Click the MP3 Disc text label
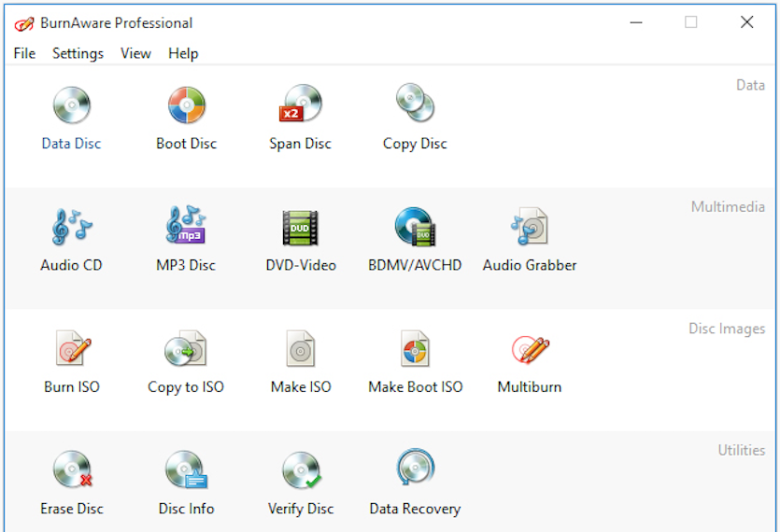This screenshot has width=780, height=532. pyautogui.click(x=186, y=265)
